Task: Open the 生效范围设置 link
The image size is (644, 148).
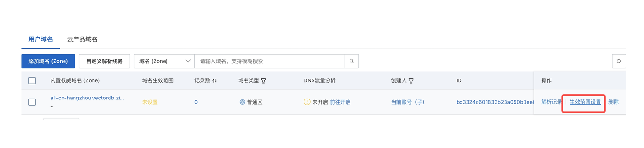Action: (585, 102)
